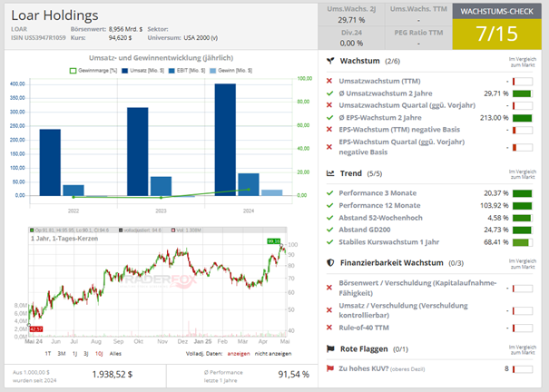The width and height of the screenshot is (549, 392).
Task: Click the 91,54 % average performance value
Action: click(294, 375)
